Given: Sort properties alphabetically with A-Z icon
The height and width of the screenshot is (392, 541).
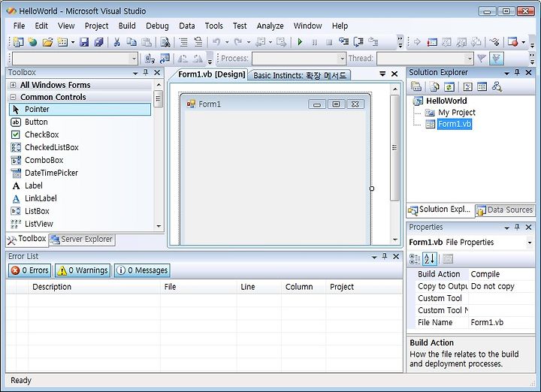Looking at the screenshot, I should [430, 258].
